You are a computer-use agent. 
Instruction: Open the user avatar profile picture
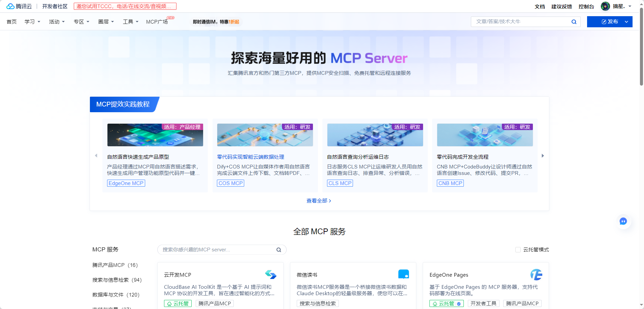coord(605,6)
